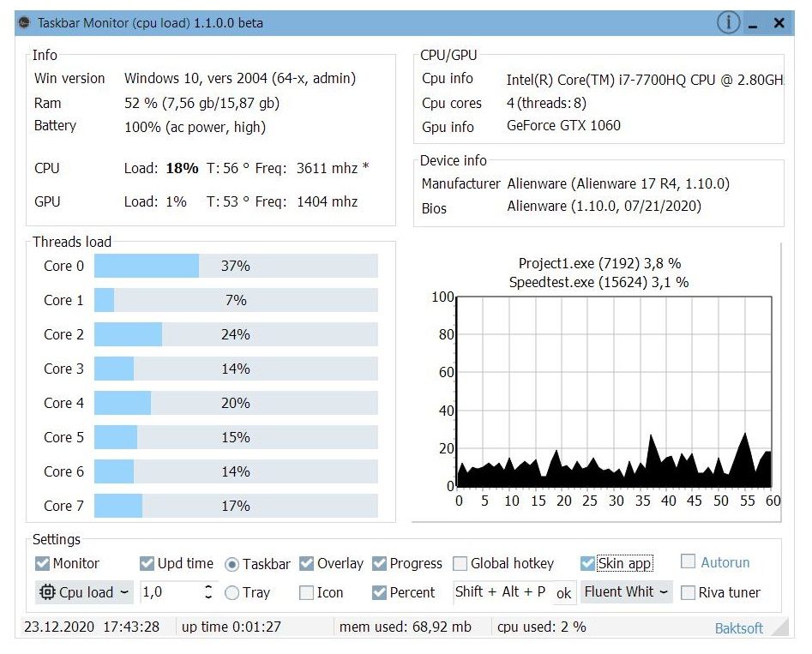Enable the Autorun checkbox

689,561
